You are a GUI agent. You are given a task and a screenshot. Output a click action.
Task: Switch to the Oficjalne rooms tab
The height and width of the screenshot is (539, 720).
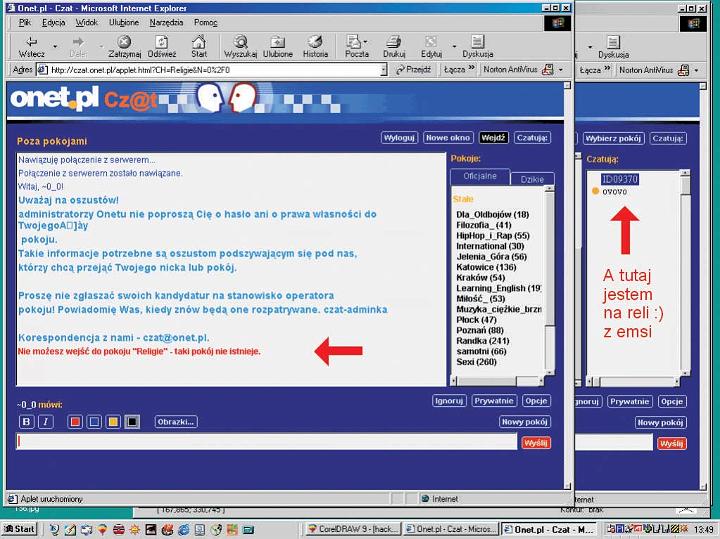(x=480, y=176)
